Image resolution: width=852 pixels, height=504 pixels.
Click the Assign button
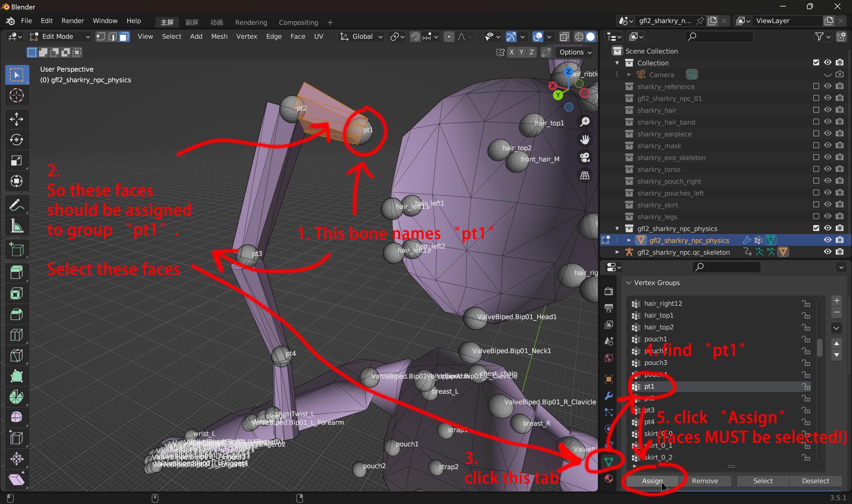(652, 481)
